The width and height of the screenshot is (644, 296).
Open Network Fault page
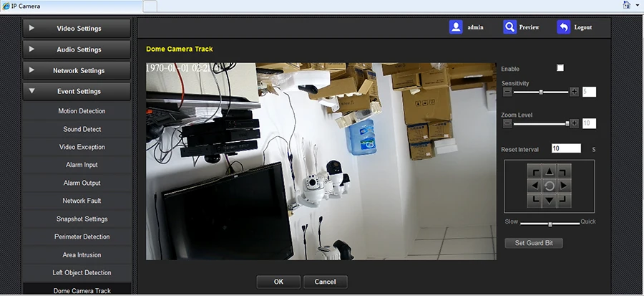point(77,201)
